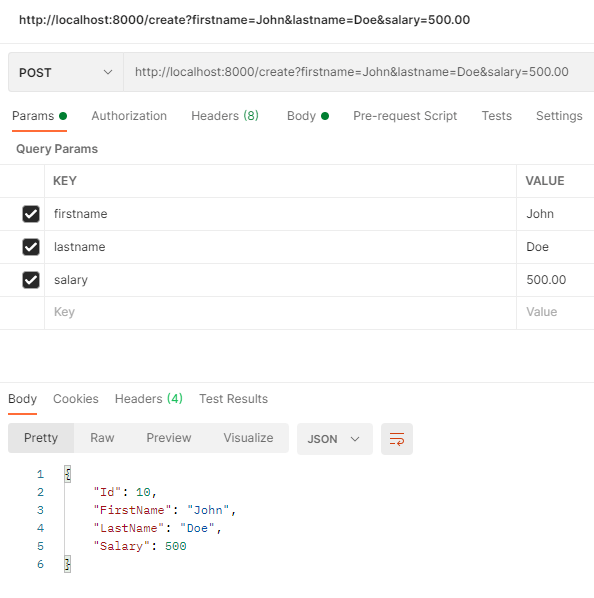
Task: Uncheck the lastname parameter checkbox
Action: pos(31,247)
